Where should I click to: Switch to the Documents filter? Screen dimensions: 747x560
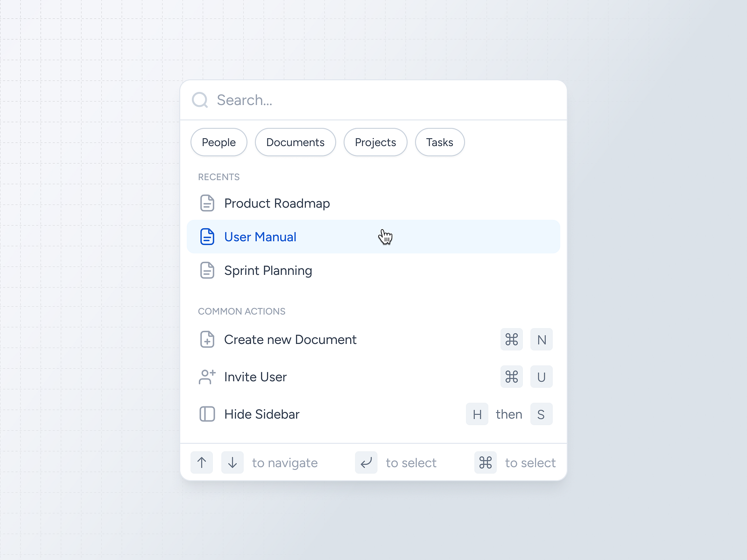[295, 142]
